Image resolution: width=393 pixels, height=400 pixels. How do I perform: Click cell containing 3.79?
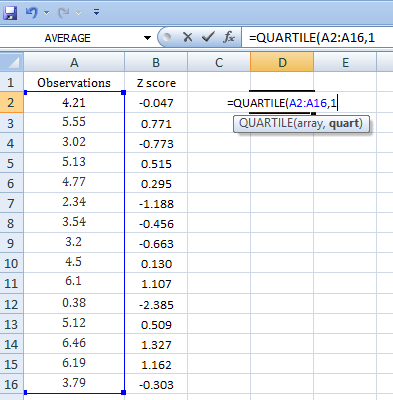coord(74,384)
